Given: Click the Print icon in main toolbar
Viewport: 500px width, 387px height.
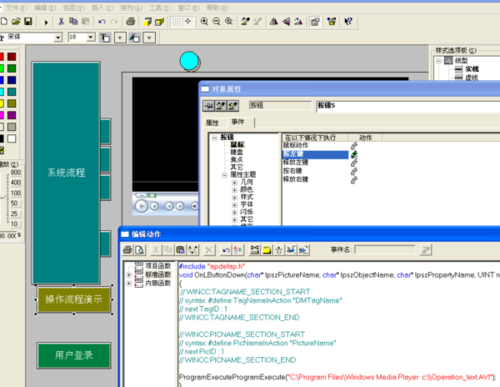Looking at the screenshot, I should pos(130,22).
